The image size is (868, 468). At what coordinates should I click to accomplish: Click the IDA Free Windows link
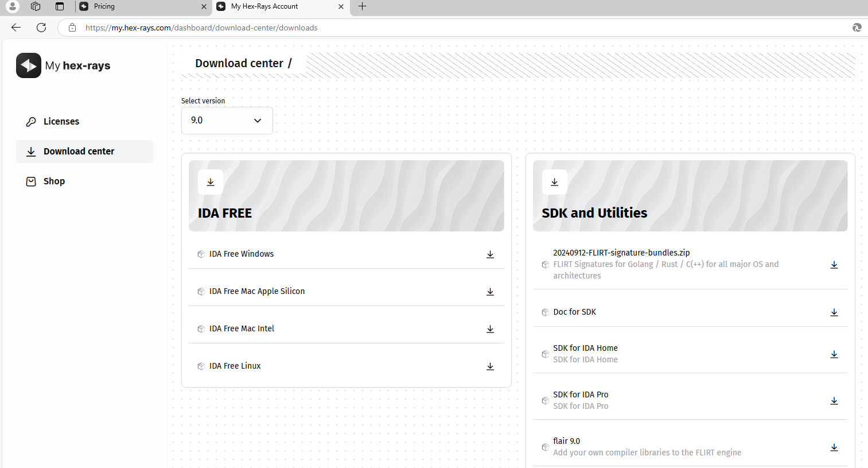(x=242, y=254)
